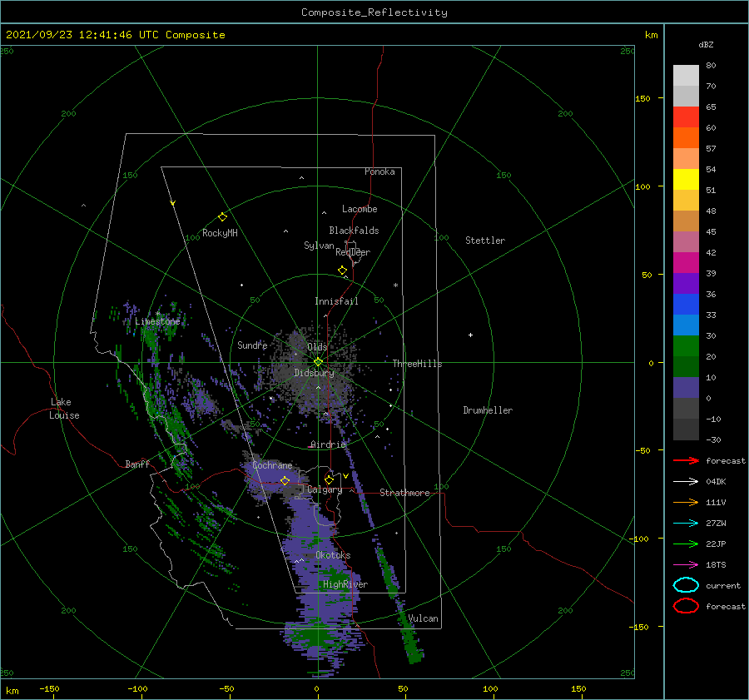Image resolution: width=749 pixels, height=700 pixels.
Task: Click the Strathmore label
Action: (x=404, y=493)
